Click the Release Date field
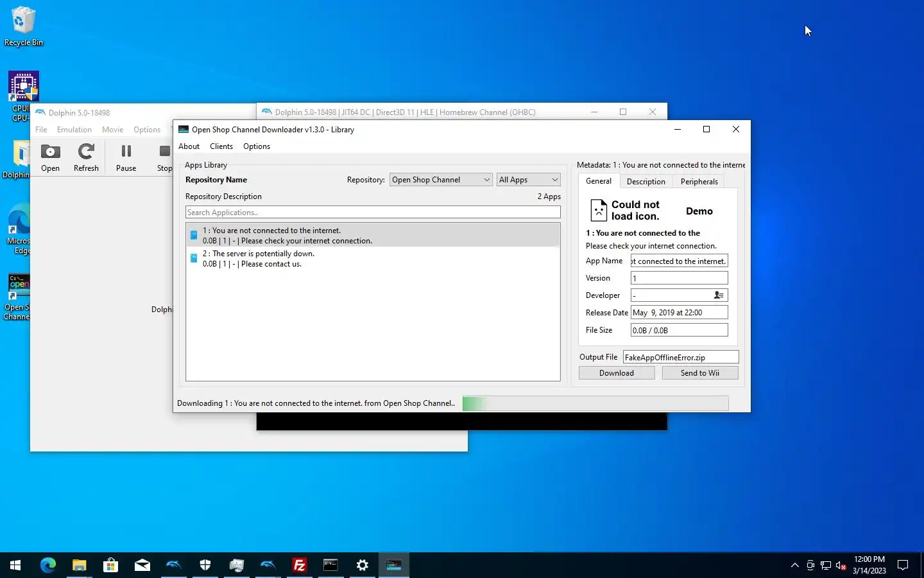Image resolution: width=924 pixels, height=578 pixels. [x=680, y=313]
